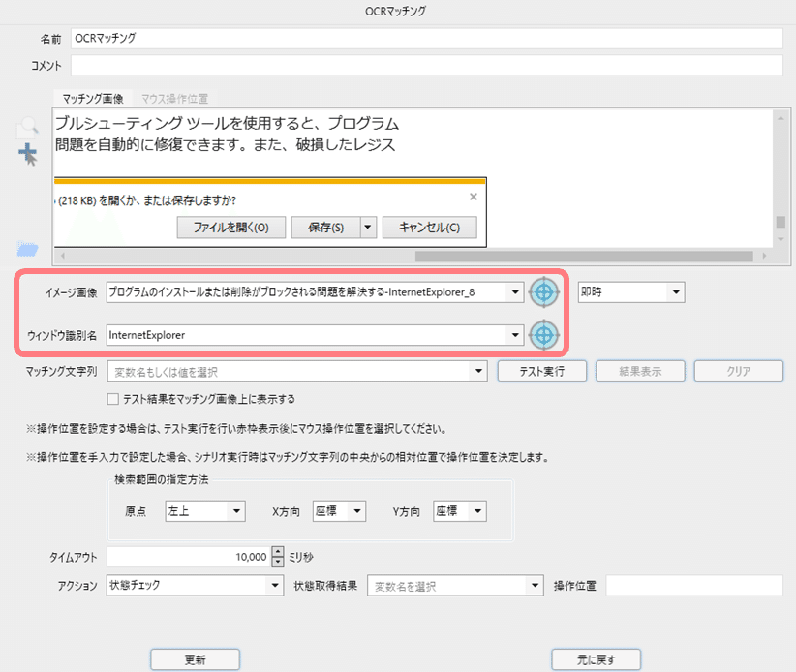Screen dimensions: 796x672
Task: Click the preview scrollbar left arrow
Action: click(x=62, y=256)
